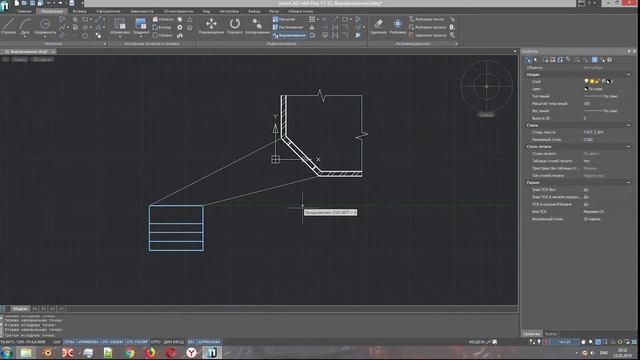640x360 pixels.
Task: Click the Область button in ribbon
Action: point(163,19)
